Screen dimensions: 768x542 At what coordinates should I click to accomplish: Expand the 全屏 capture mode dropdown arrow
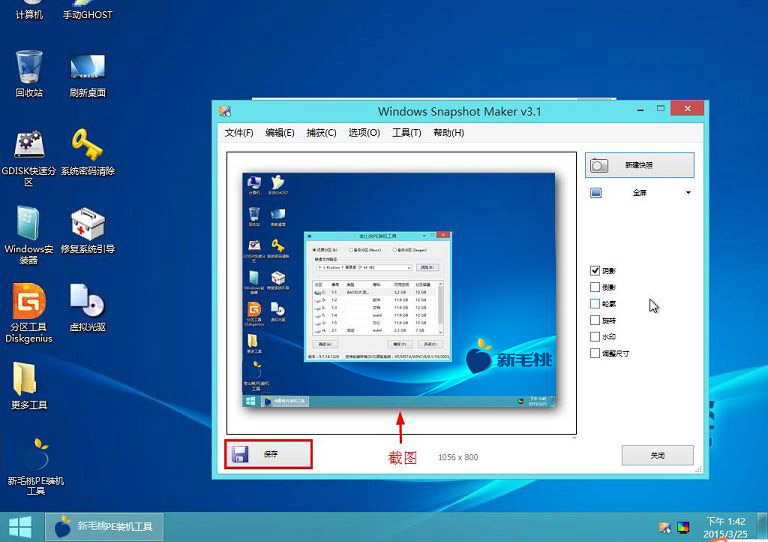pyautogui.click(x=688, y=192)
